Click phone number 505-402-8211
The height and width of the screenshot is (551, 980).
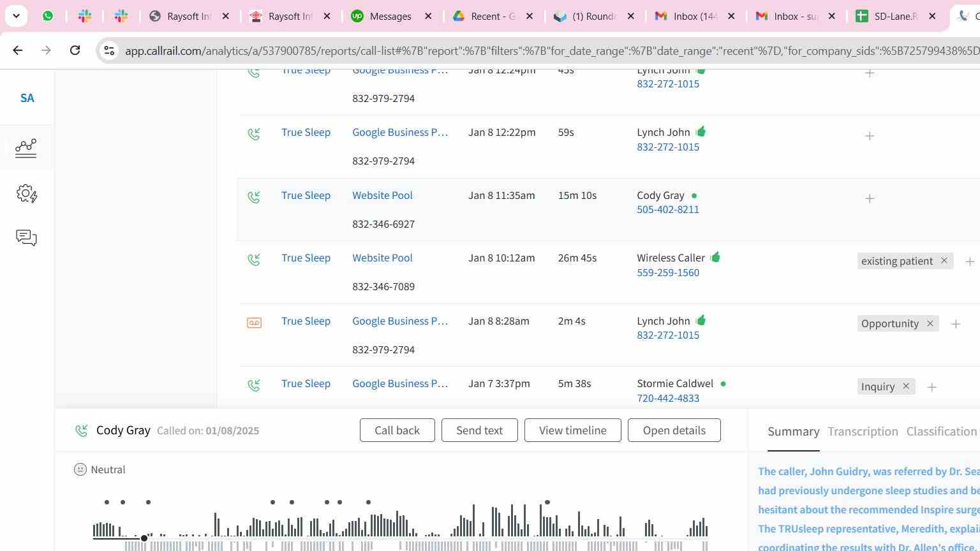[668, 210]
